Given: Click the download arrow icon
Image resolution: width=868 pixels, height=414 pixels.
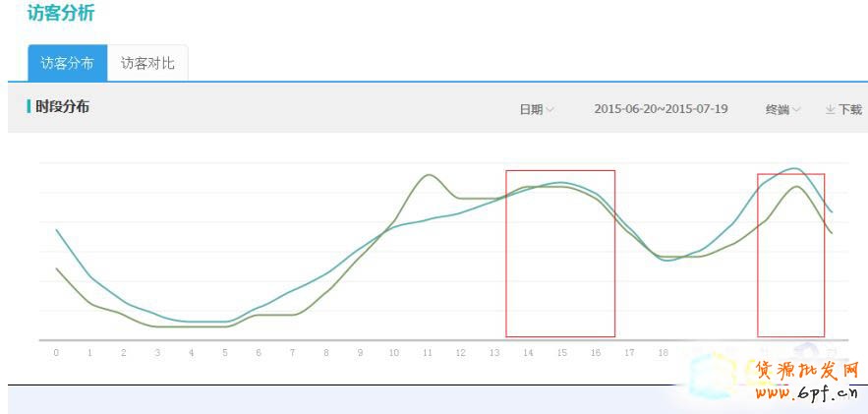Looking at the screenshot, I should coord(830,109).
